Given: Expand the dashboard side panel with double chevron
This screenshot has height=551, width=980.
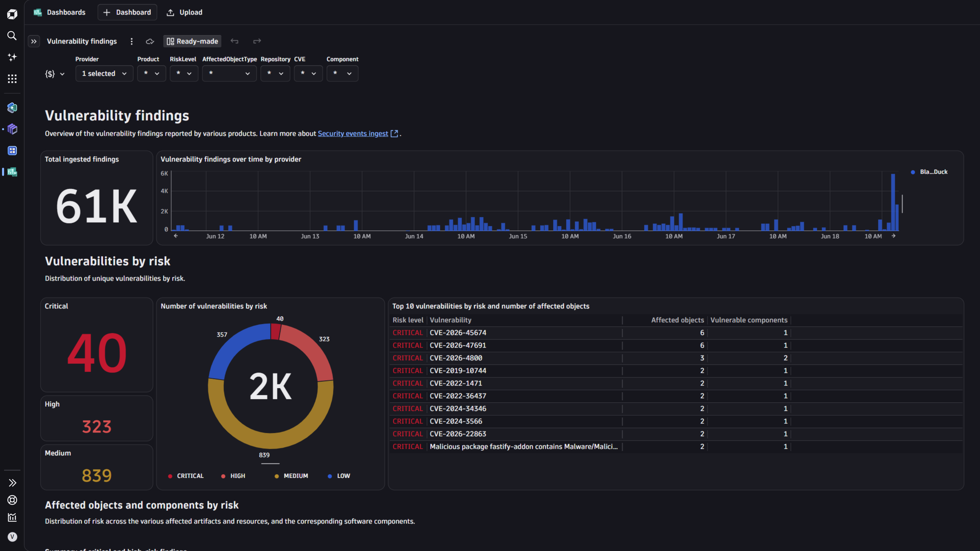Looking at the screenshot, I should click(x=34, y=41).
